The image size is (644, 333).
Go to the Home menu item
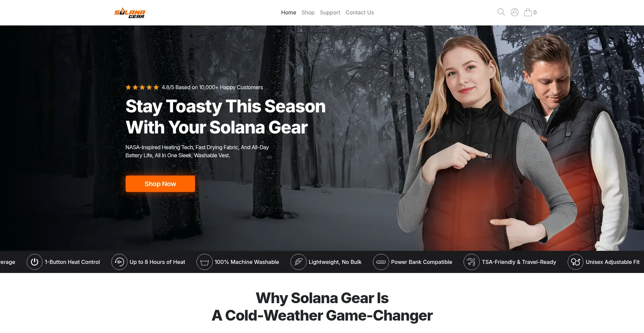[288, 12]
